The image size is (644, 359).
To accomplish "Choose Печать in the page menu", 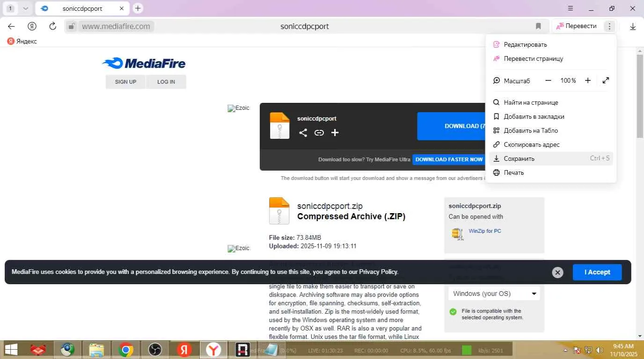I will 551,172.
